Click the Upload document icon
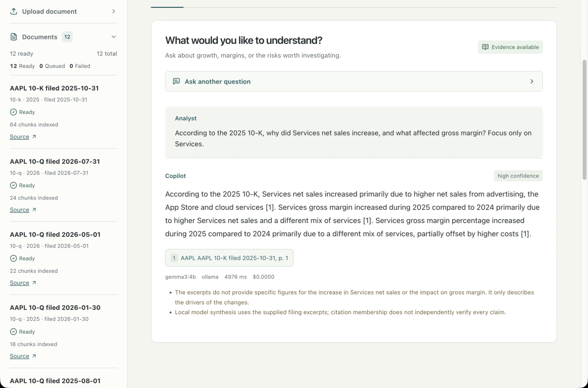Screen dimensions: 588x388 [x=13, y=11]
